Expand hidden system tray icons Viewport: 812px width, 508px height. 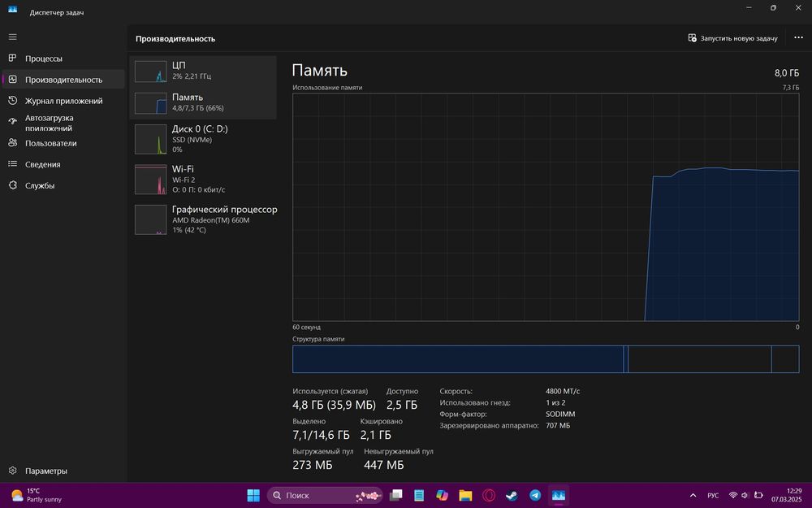click(x=693, y=495)
